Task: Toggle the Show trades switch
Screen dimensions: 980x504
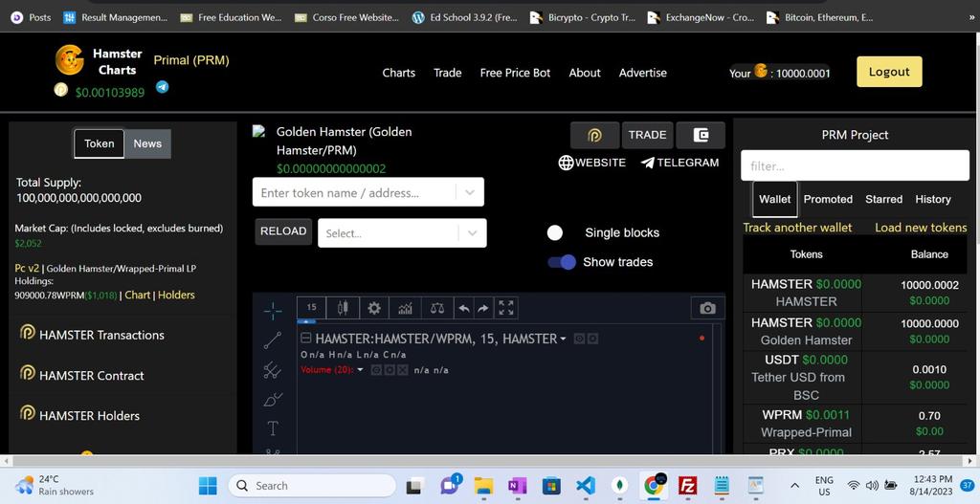Action: pyautogui.click(x=562, y=262)
